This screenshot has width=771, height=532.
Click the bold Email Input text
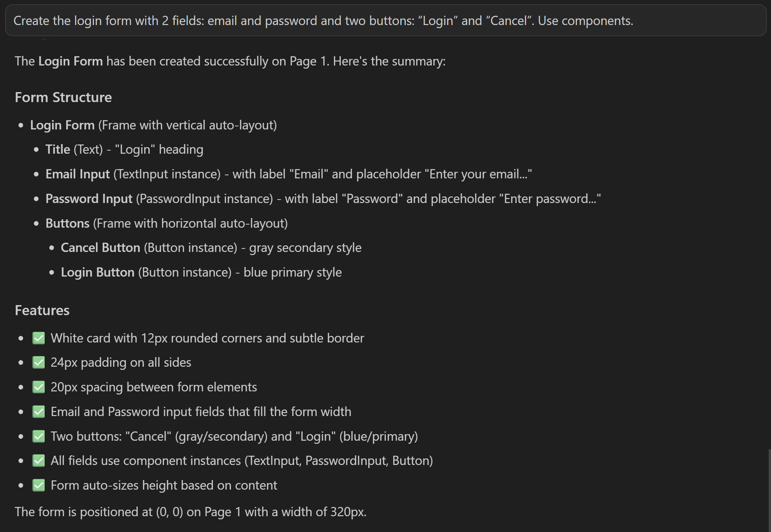[77, 174]
